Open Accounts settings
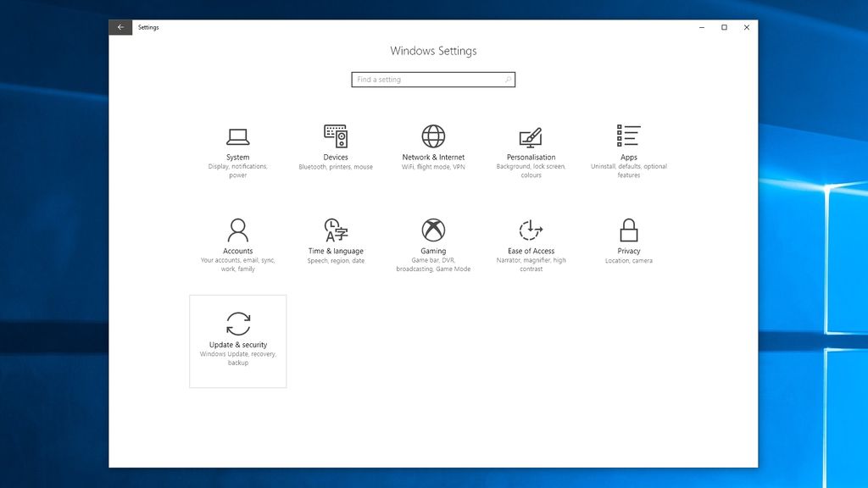The height and width of the screenshot is (488, 868). [238, 237]
